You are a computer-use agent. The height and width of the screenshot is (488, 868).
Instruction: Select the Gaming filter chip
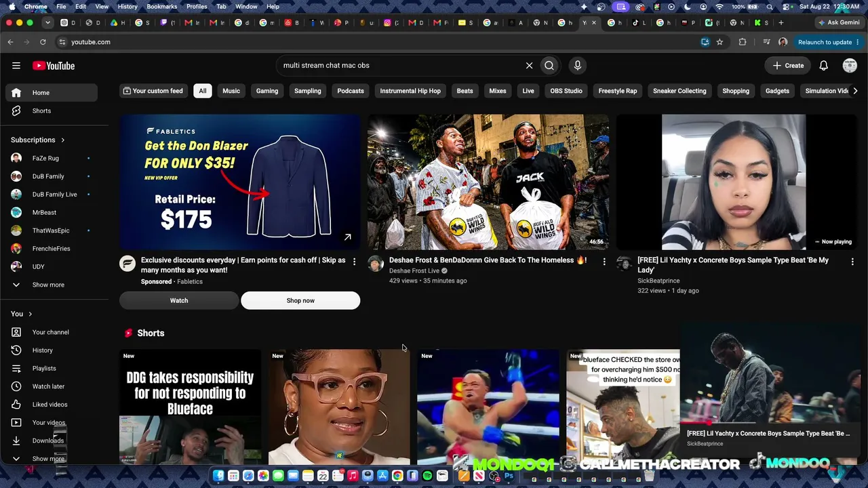coord(267,91)
